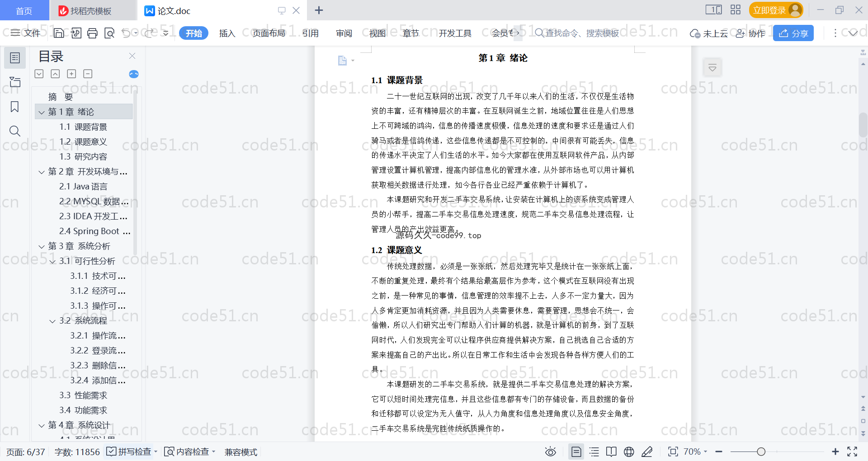
Task: Collapse the 3.2 系统流程 outline section
Action: [x=52, y=321]
